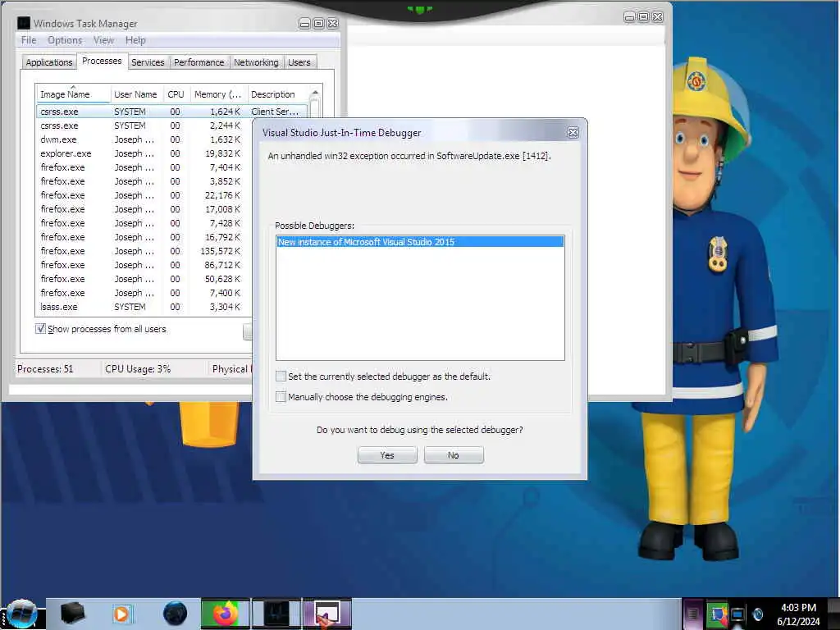The image size is (840, 630).
Task: Switch to the Services tab
Action: click(148, 62)
